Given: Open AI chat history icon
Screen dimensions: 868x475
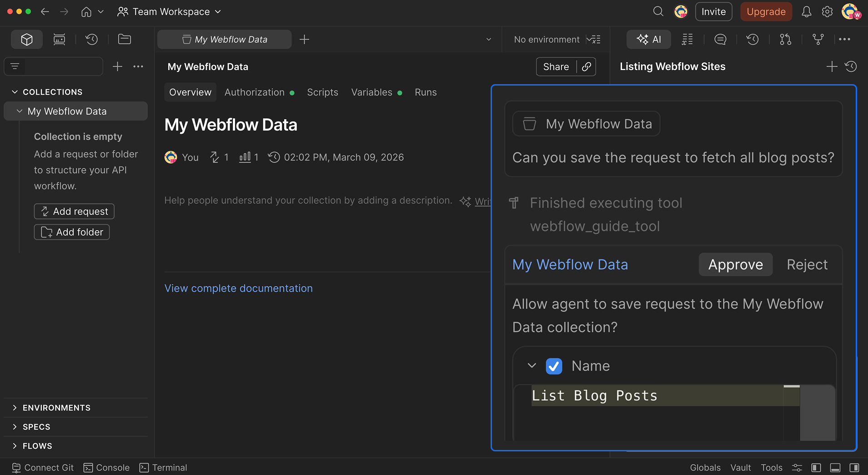Looking at the screenshot, I should (851, 67).
